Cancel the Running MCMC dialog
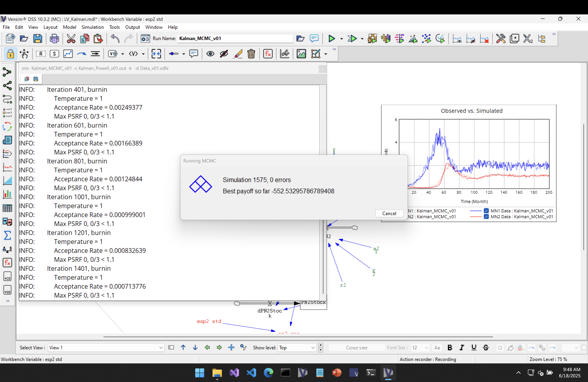 [389, 213]
